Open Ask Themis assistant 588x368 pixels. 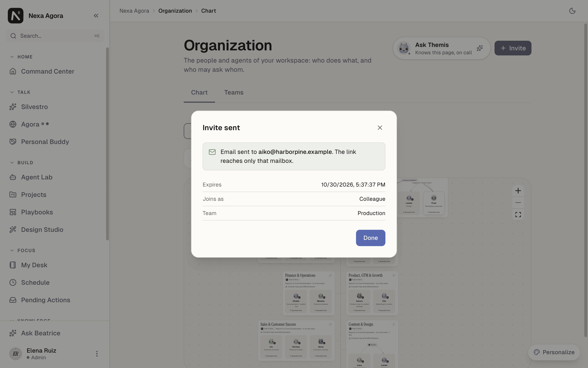click(441, 48)
